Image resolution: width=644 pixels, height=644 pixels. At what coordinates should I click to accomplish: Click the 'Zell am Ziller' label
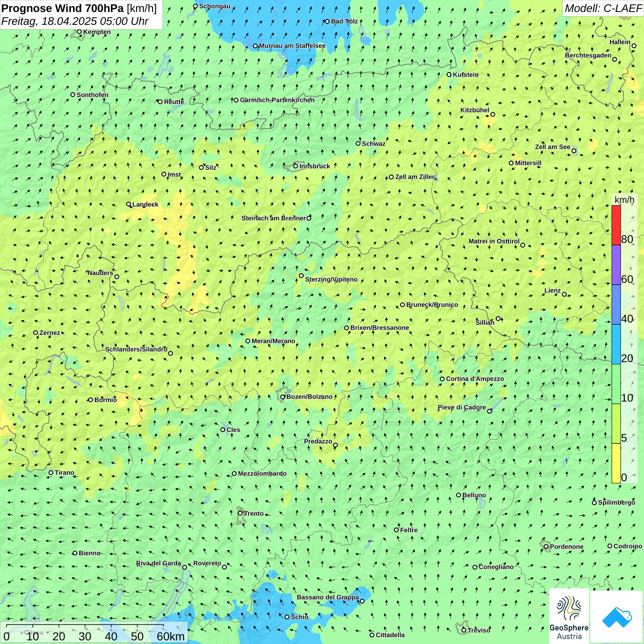[x=415, y=177]
